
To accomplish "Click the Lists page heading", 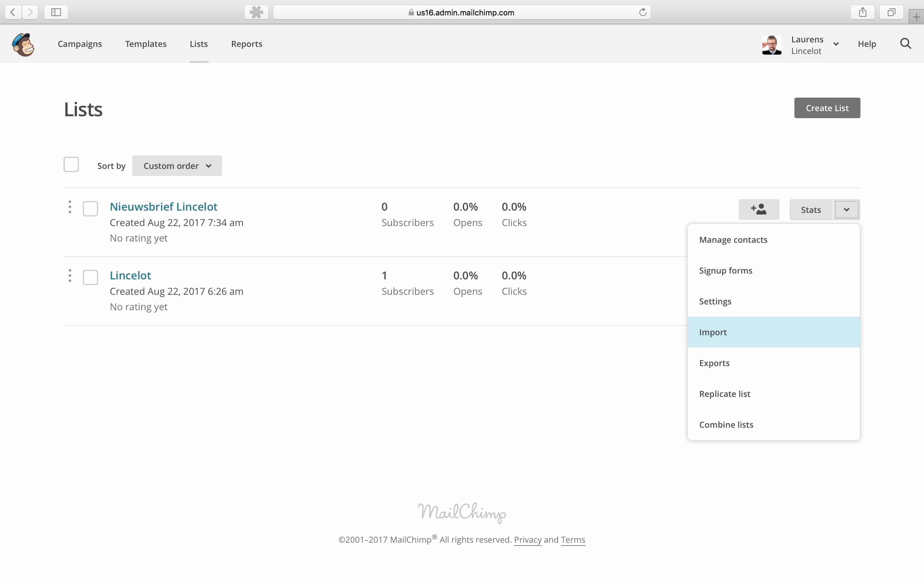I will (83, 109).
